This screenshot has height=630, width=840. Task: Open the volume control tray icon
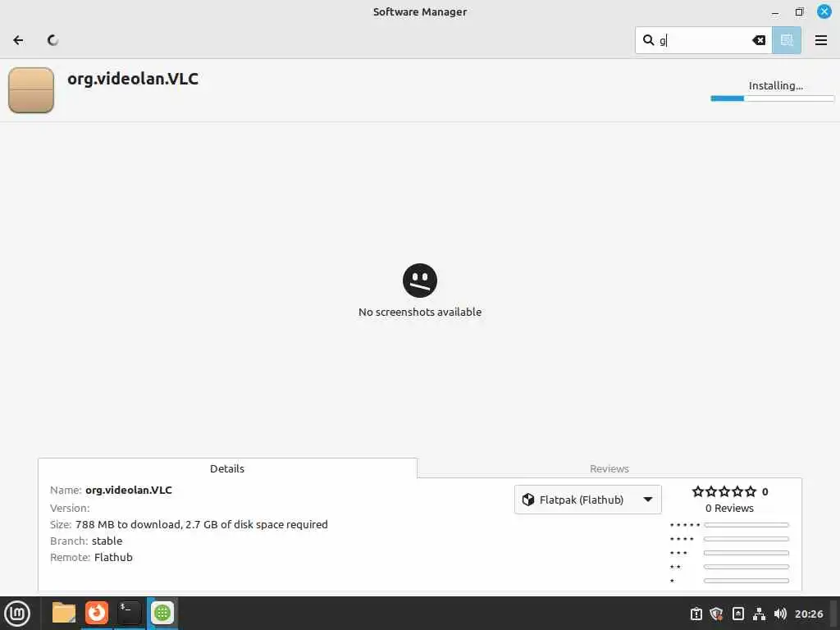(x=780, y=614)
